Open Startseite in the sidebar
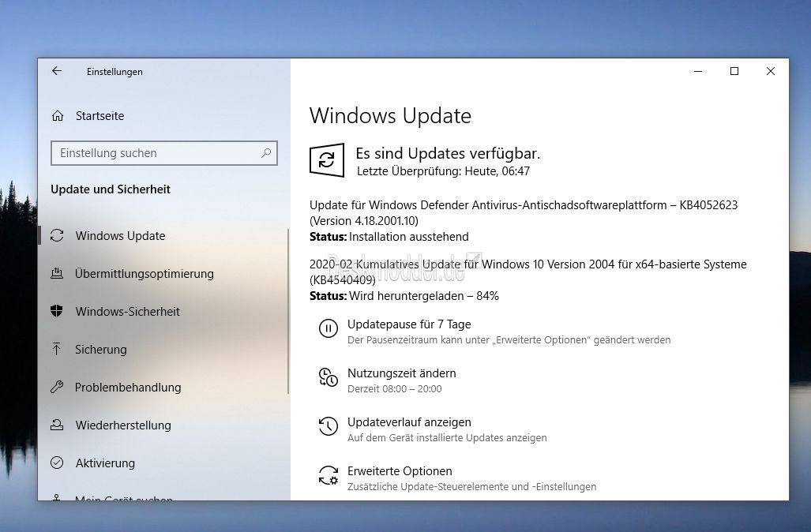Screen dimensions: 811x532 tap(99, 116)
